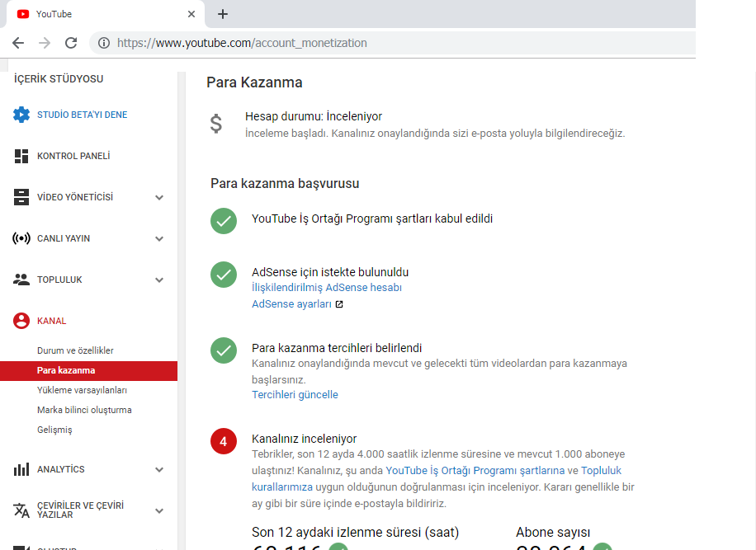Screen dimensions: 756x550
Task: Click Abone sayısı label
Action: click(x=553, y=532)
